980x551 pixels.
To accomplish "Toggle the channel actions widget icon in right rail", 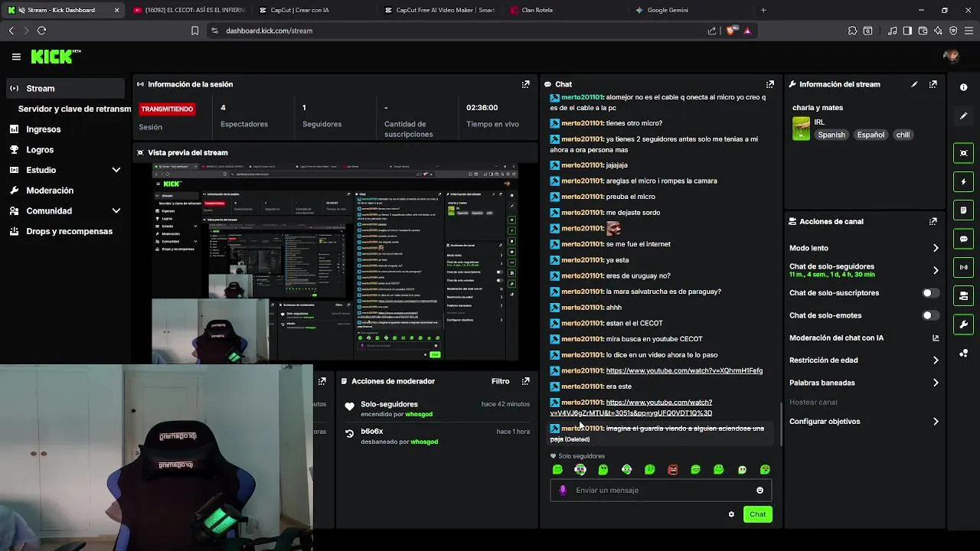I will coord(963,295).
